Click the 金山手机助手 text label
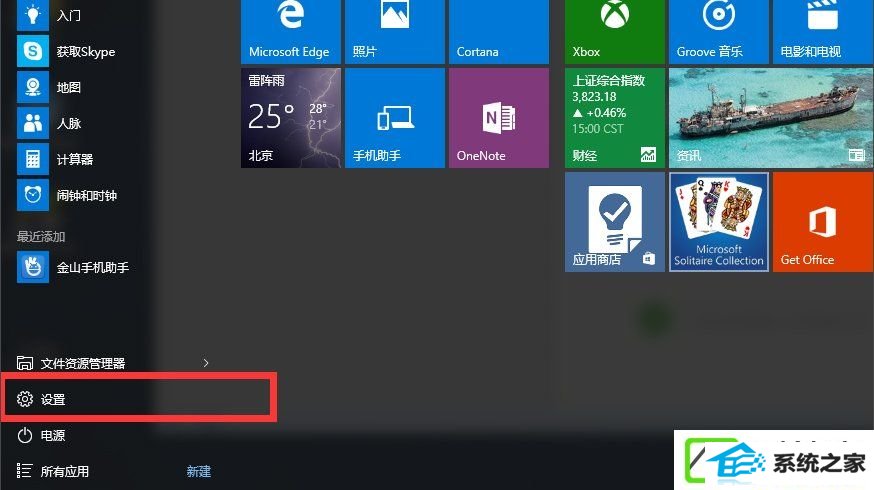Screen dimensions: 874x490 point(93,268)
